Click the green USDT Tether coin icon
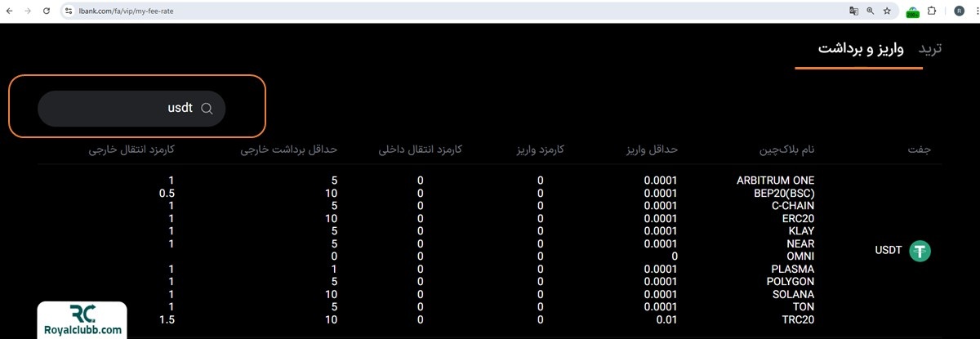 (921, 252)
